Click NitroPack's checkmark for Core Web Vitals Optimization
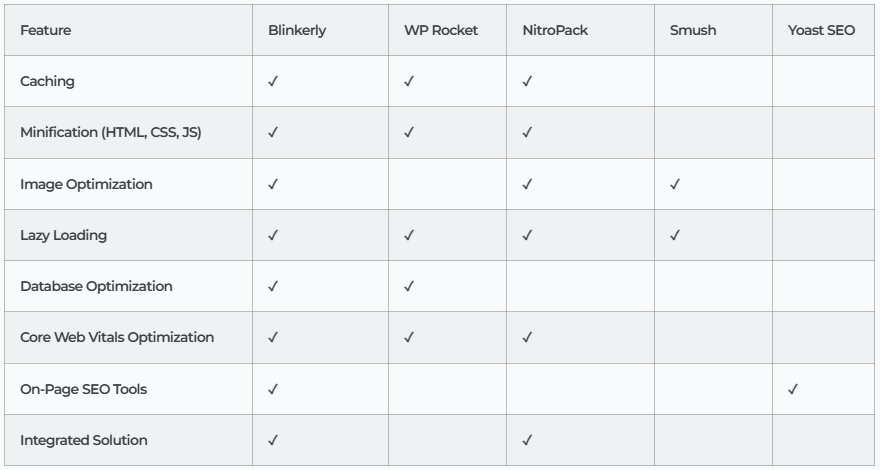Viewport: 880px width, 470px height. (527, 338)
